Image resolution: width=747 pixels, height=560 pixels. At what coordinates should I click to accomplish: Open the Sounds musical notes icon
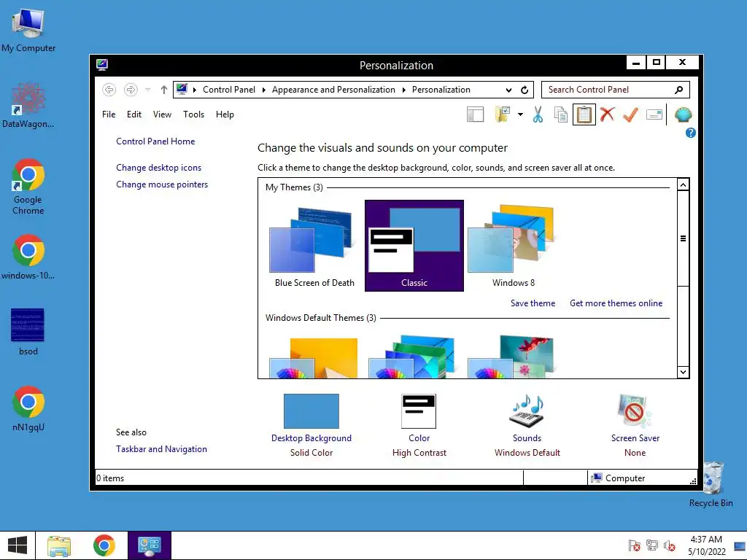click(527, 411)
